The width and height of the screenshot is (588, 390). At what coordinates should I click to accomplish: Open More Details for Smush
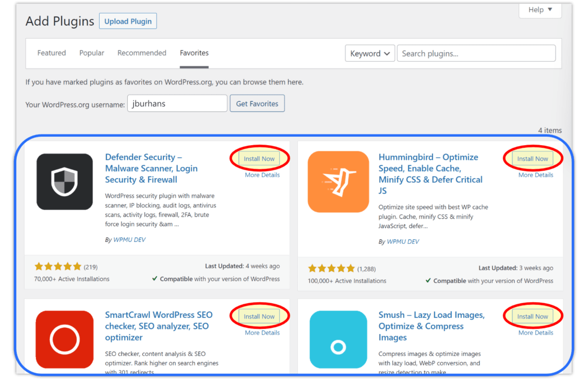[x=535, y=333]
